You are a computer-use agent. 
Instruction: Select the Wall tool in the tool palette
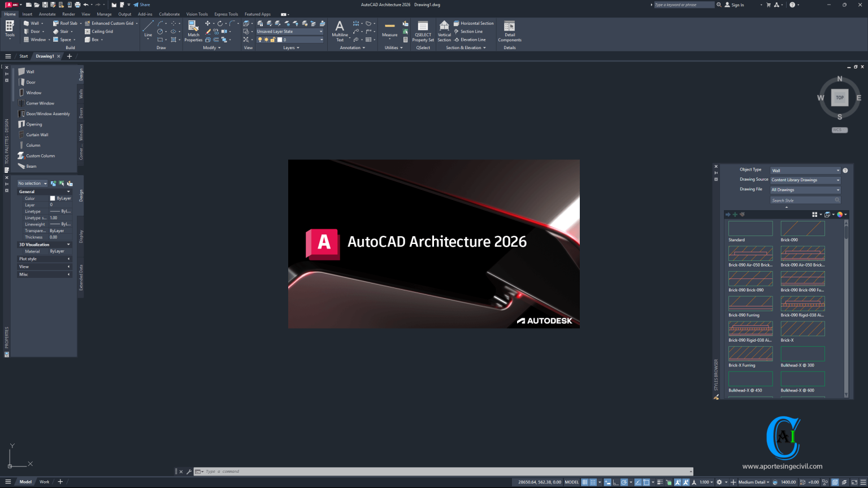coord(28,71)
